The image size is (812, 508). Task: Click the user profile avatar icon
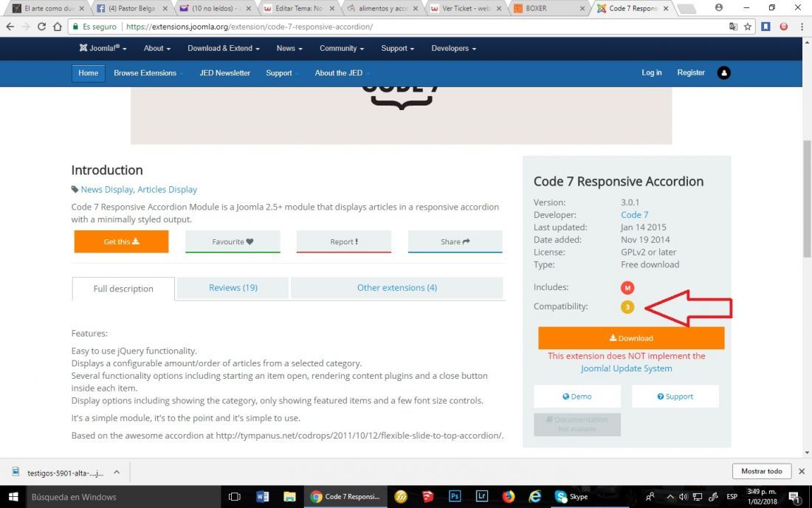pos(724,73)
